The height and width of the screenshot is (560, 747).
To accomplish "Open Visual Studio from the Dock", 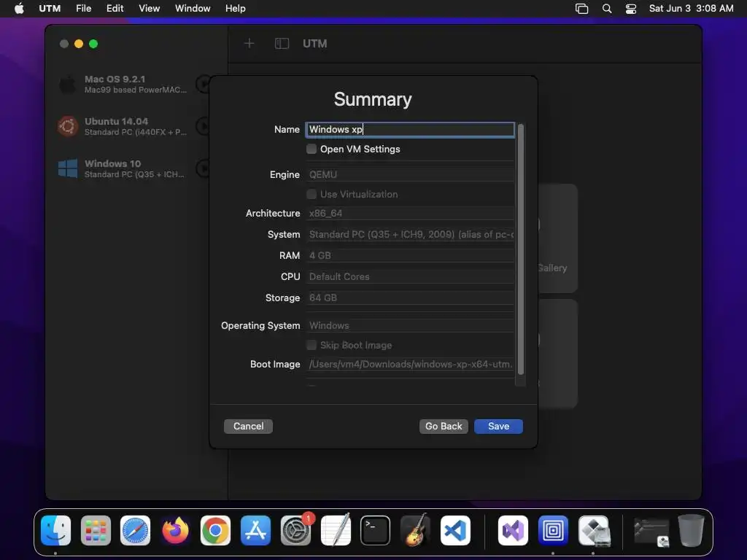I will (x=513, y=530).
